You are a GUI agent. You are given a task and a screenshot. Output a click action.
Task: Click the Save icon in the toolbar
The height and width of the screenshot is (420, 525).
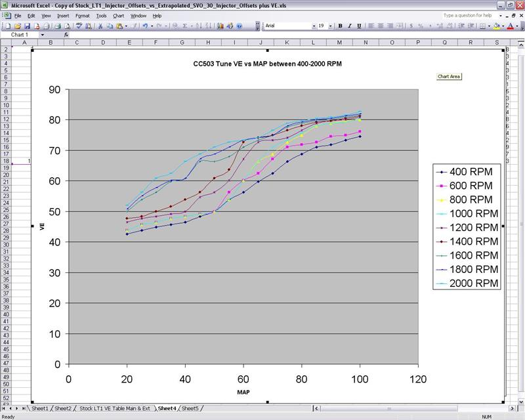pyautogui.click(x=26, y=26)
